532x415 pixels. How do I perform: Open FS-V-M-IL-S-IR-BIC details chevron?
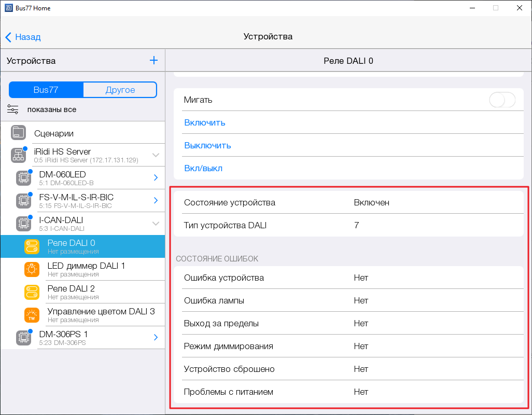156,201
